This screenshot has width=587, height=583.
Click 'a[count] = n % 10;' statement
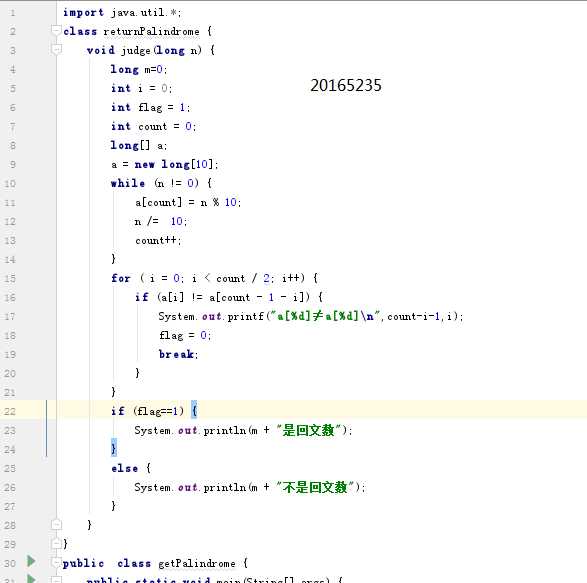point(188,203)
